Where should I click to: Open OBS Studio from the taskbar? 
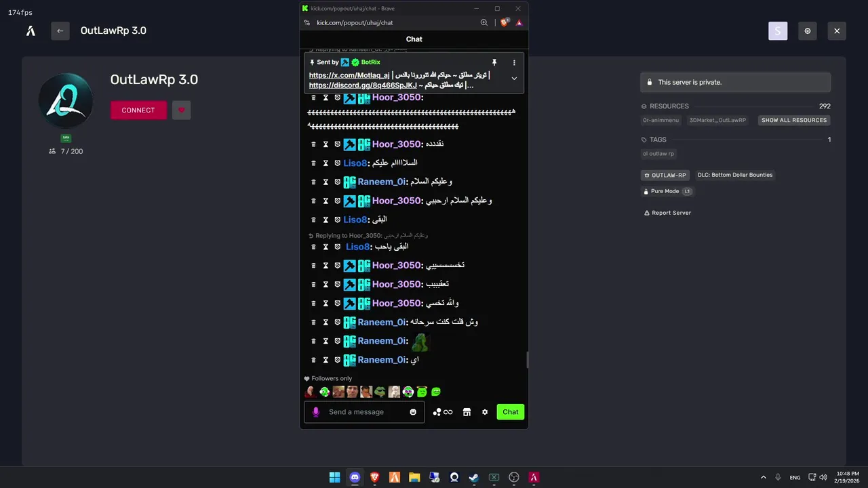514,477
